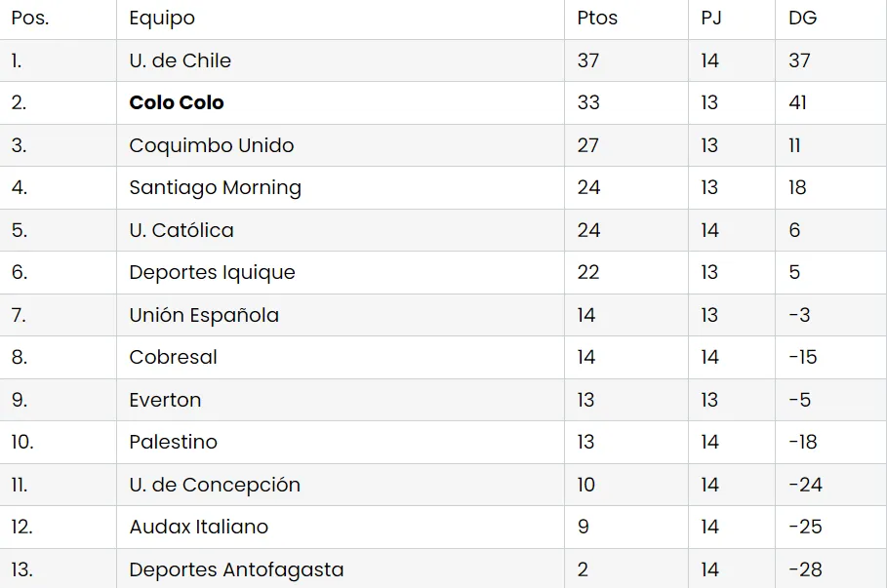This screenshot has height=588, width=887.
Task: Select the Deportes Antofagasta cell
Action: pos(236,569)
